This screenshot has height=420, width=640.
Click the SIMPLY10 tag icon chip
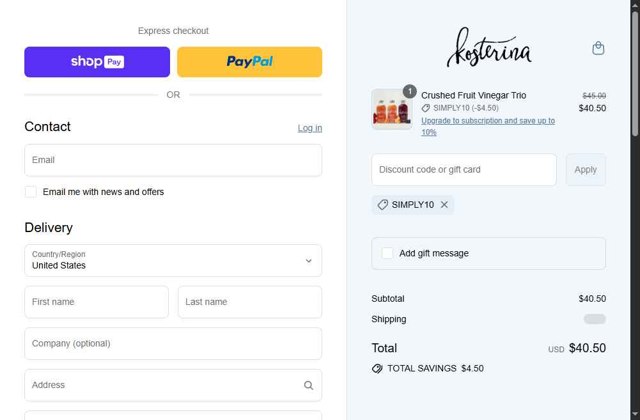click(x=382, y=205)
